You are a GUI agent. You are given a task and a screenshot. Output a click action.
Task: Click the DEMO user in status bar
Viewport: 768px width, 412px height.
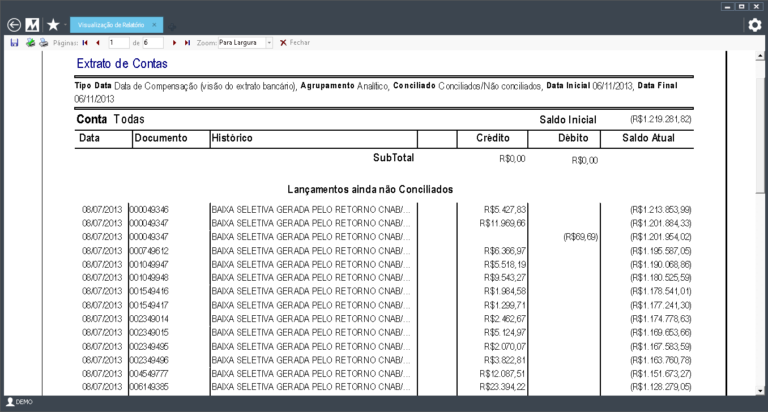coord(20,401)
